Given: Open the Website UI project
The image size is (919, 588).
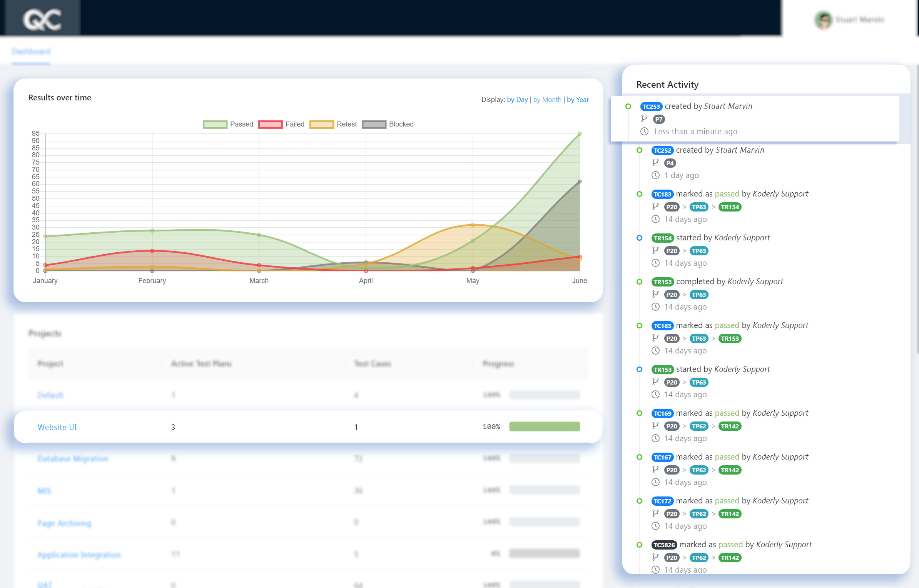Looking at the screenshot, I should [57, 427].
